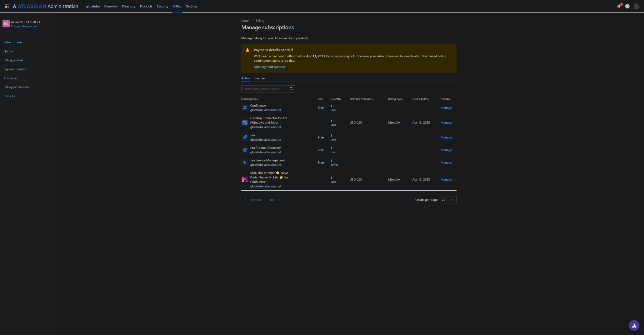The width and height of the screenshot is (644, 335).
Task: Open the Settings menu item
Action: 192,6
